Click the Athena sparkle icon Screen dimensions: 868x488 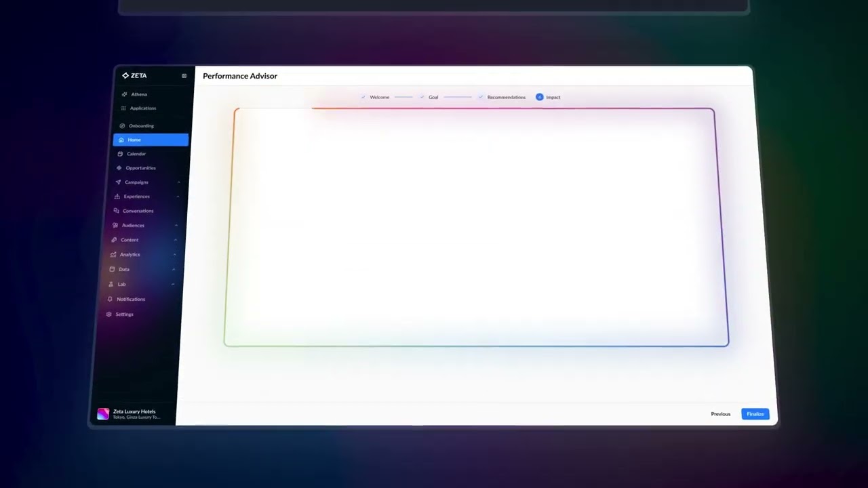(x=124, y=94)
